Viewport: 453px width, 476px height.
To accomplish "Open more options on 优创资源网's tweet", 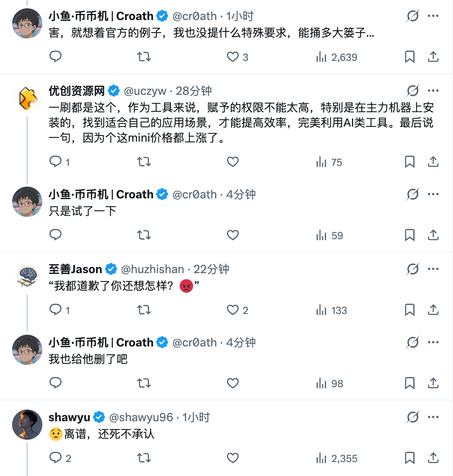I will [x=433, y=91].
